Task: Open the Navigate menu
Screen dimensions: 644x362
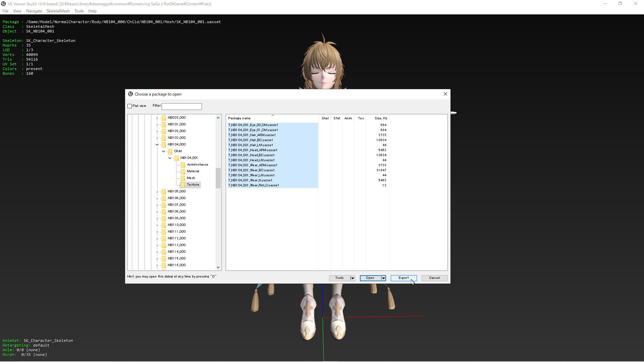Action: click(x=34, y=11)
